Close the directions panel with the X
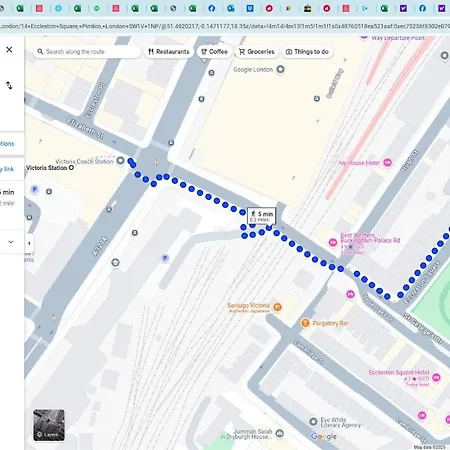 (x=9, y=50)
